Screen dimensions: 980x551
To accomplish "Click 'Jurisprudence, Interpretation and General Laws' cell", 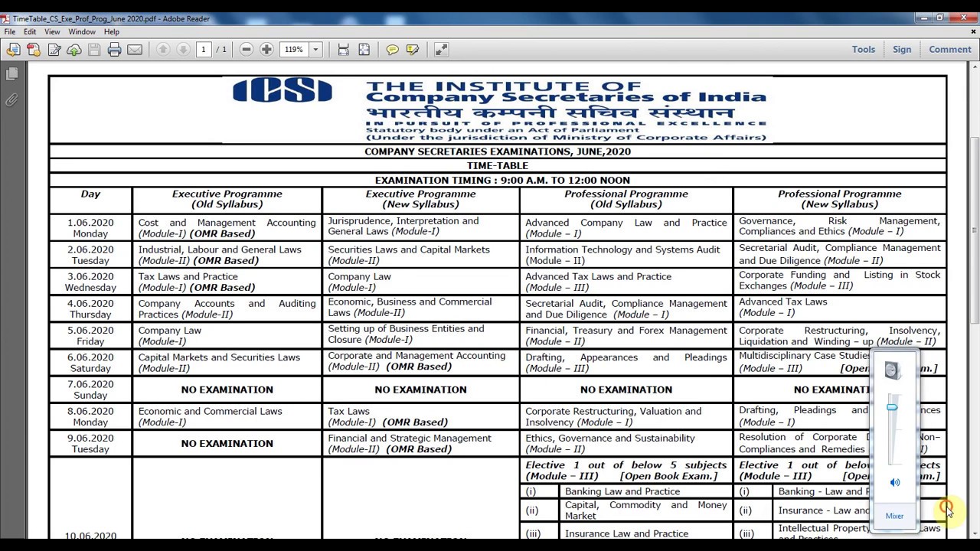I will (420, 227).
